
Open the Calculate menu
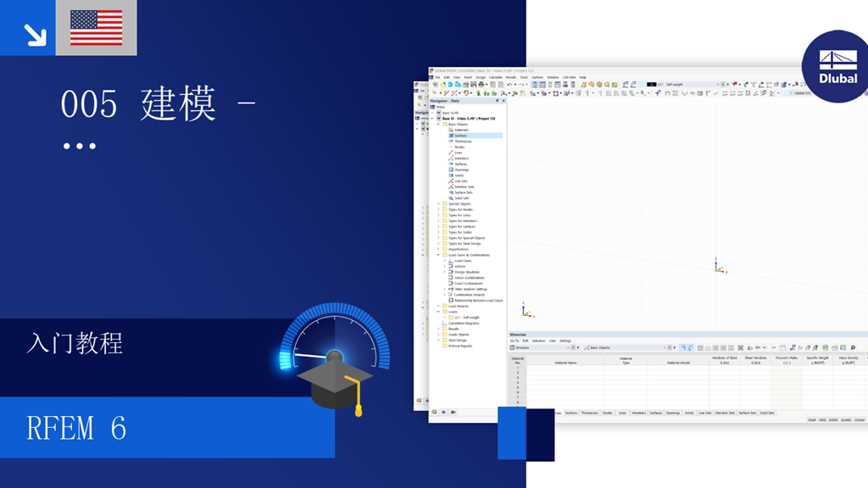(x=495, y=77)
